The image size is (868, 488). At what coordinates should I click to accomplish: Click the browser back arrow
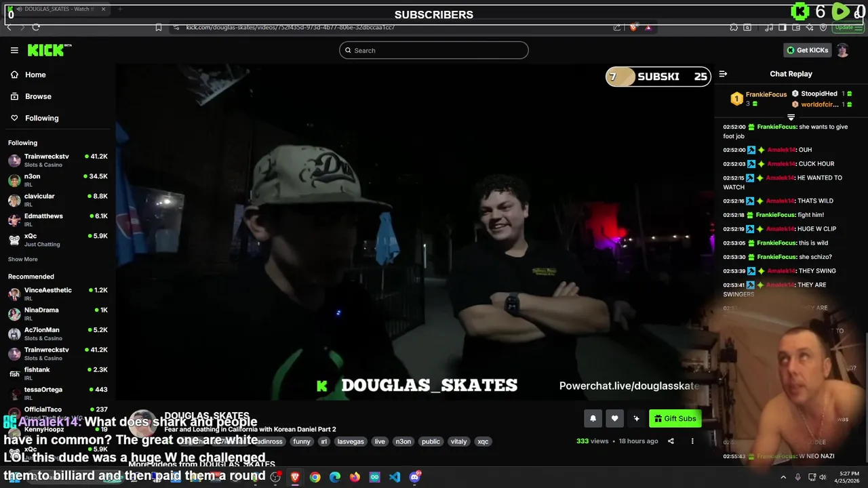(x=9, y=27)
